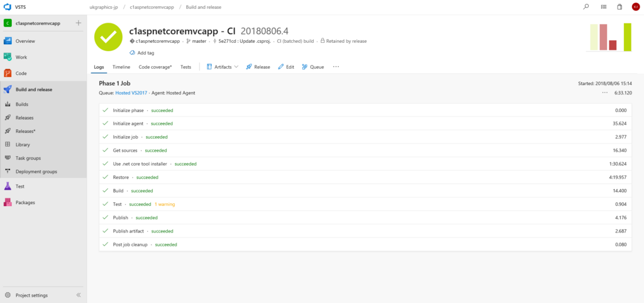Click the 1 warning label
644x303 pixels.
coord(165,204)
